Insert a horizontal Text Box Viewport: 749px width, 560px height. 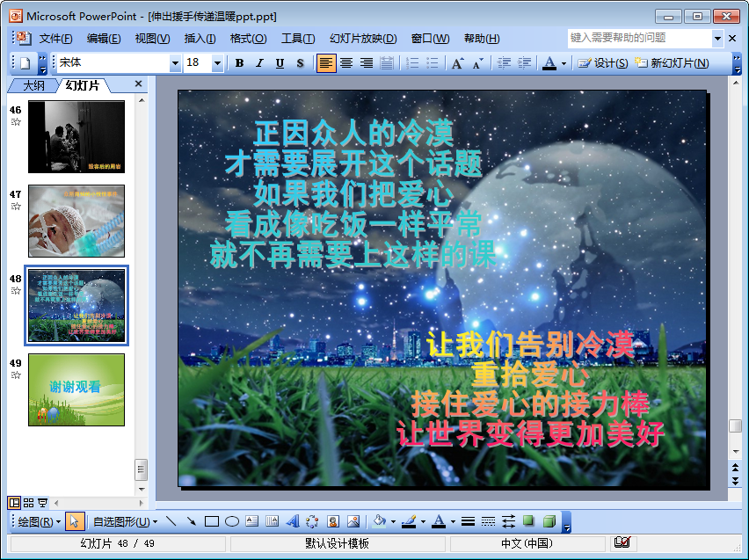251,522
